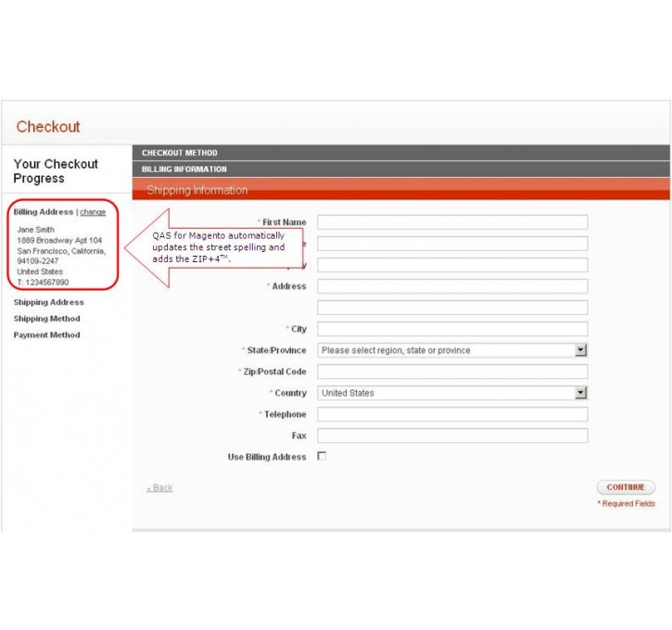The image size is (672, 630).
Task: Click the address line 1889 Broadway Apt 104
Action: click(59, 240)
